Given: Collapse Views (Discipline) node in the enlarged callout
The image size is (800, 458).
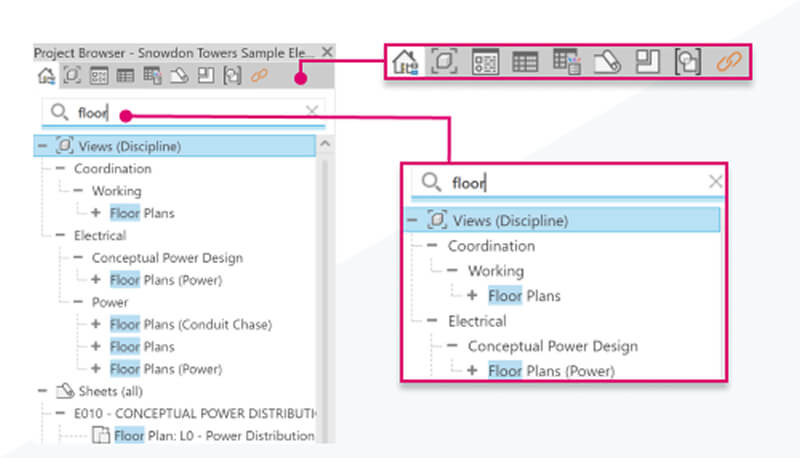Looking at the screenshot, I should tap(412, 220).
